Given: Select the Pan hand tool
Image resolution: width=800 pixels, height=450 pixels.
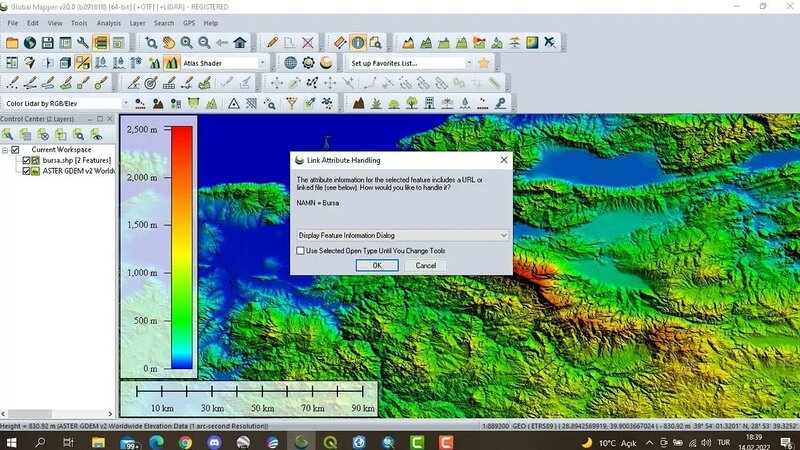Looking at the screenshot, I should [169, 43].
